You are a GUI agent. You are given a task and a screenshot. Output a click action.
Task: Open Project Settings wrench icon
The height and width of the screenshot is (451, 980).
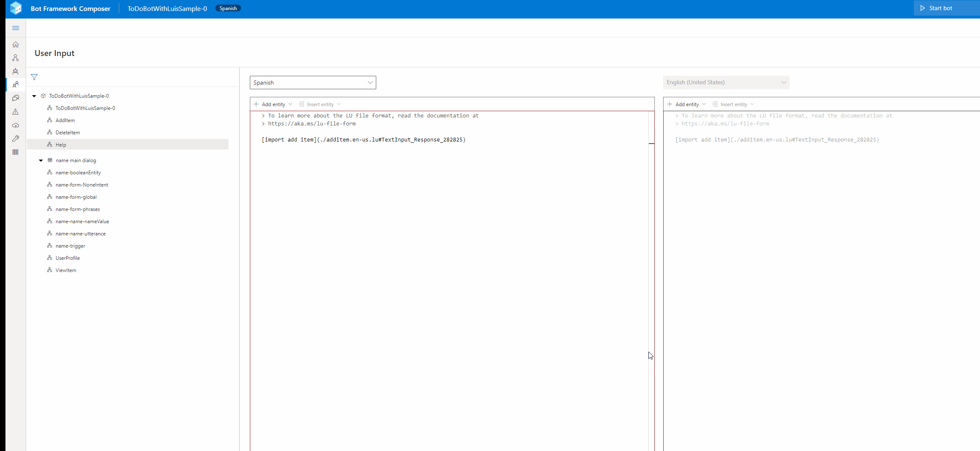(x=16, y=139)
